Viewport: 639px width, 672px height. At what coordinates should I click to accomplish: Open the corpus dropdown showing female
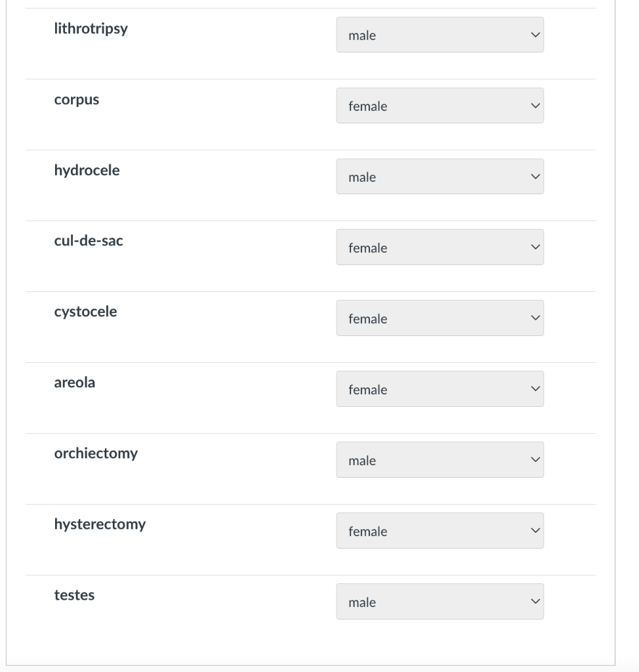click(x=440, y=106)
